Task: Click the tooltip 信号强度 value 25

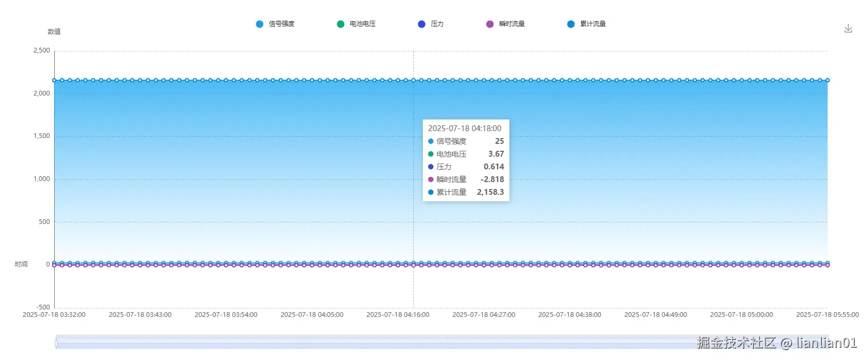Action: pyautogui.click(x=499, y=141)
